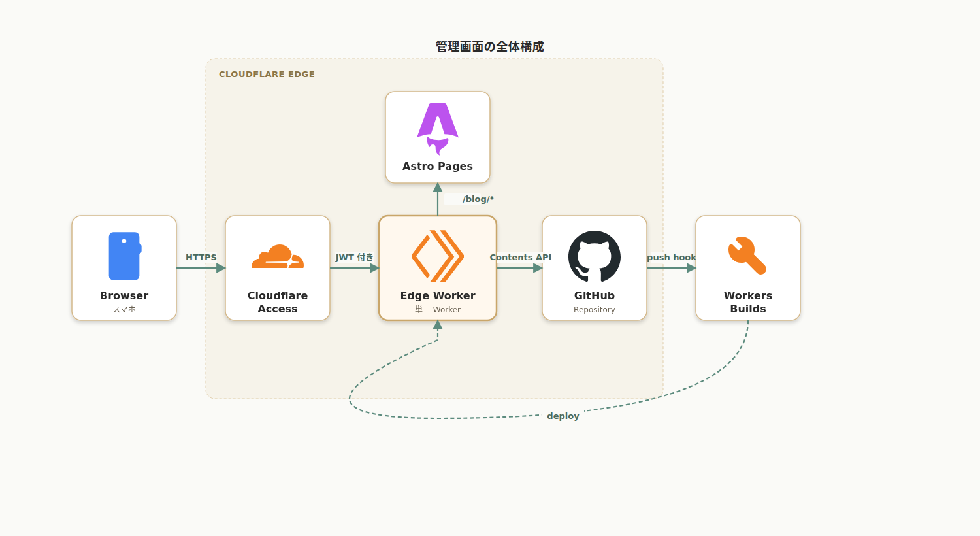
Task: Click the blue smartphone Browser icon
Action: tap(125, 256)
